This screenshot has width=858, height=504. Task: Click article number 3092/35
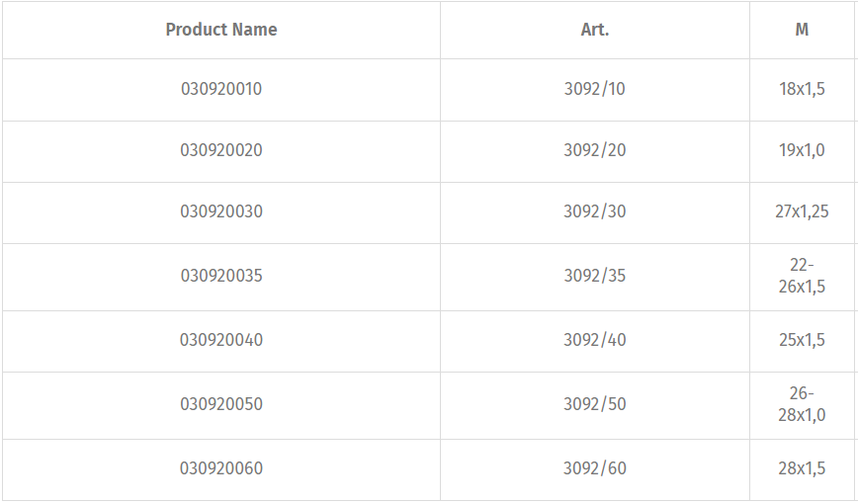point(595,276)
